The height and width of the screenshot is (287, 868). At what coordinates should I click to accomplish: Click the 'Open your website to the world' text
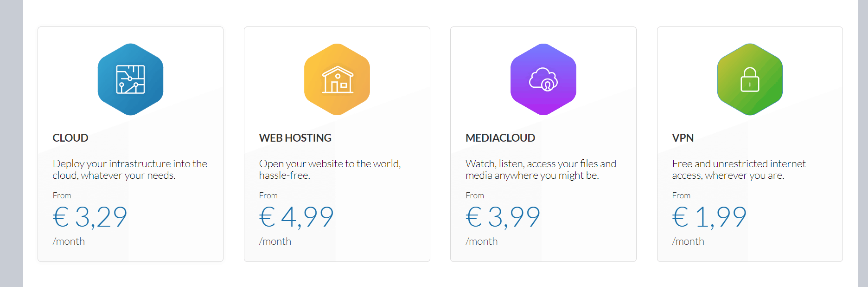pos(330,170)
